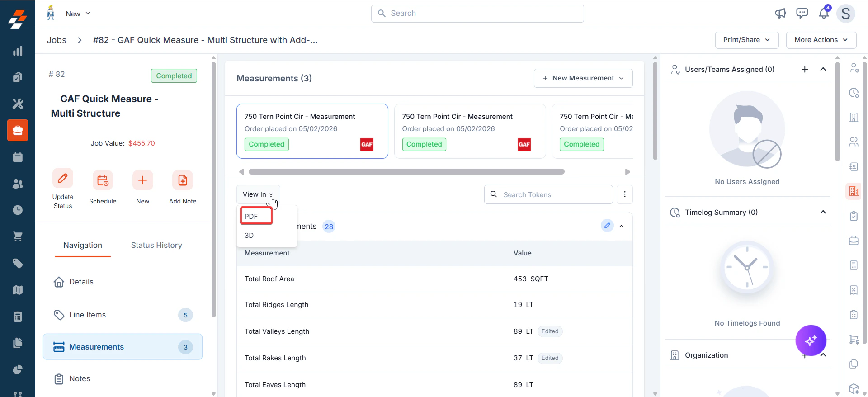Viewport: 868px width, 397px height.
Task: Collapse the measurements token list
Action: [x=622, y=226]
